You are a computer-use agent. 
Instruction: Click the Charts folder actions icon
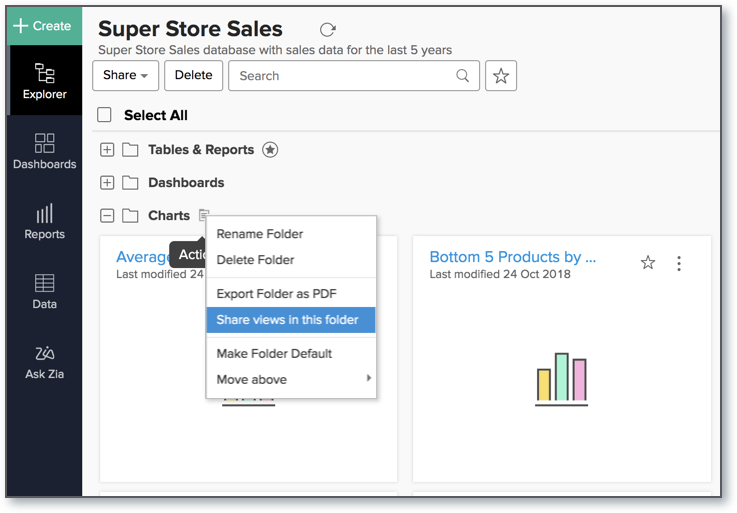[204, 215]
